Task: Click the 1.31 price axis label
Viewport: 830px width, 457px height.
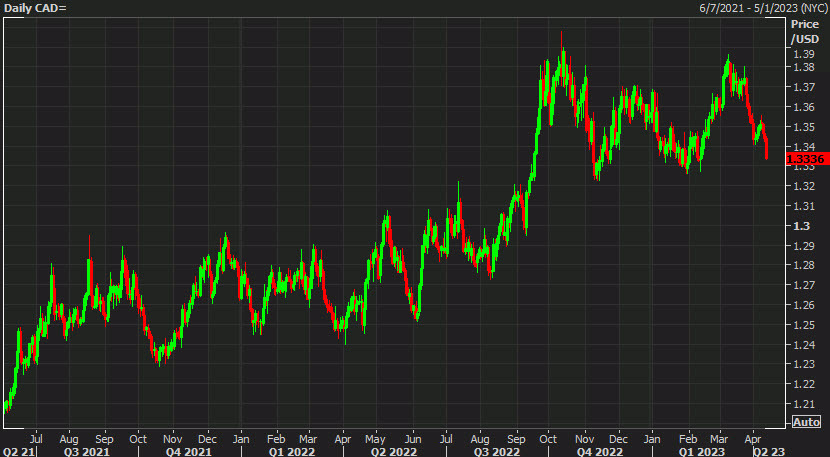Action: click(804, 206)
